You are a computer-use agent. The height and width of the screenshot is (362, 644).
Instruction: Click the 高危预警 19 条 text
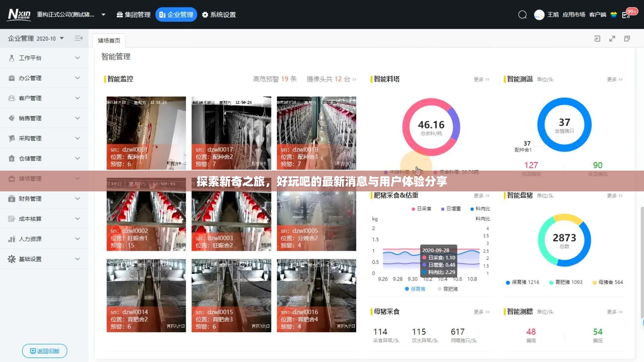pyautogui.click(x=275, y=79)
